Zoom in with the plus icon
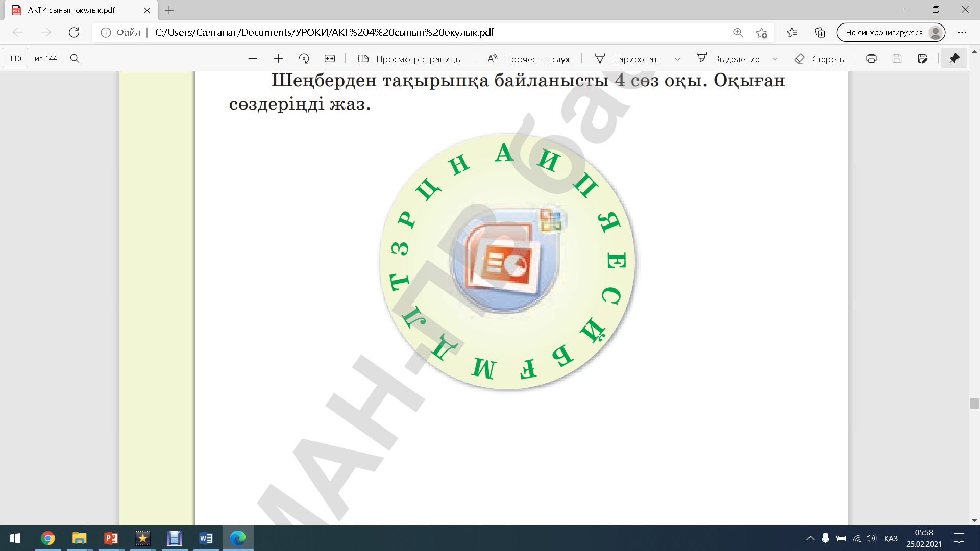The height and width of the screenshot is (551, 980). (278, 59)
